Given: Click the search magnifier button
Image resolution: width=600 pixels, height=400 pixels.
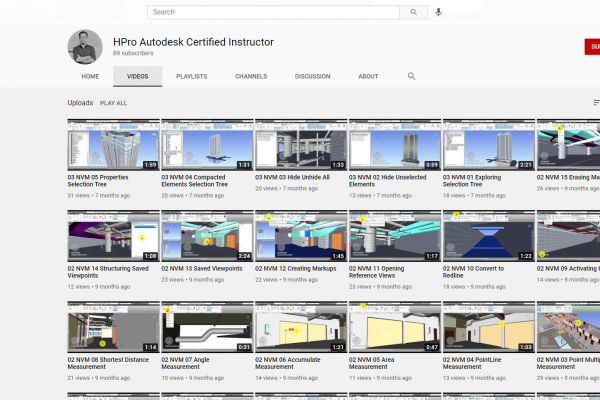Looking at the screenshot, I should (x=413, y=12).
